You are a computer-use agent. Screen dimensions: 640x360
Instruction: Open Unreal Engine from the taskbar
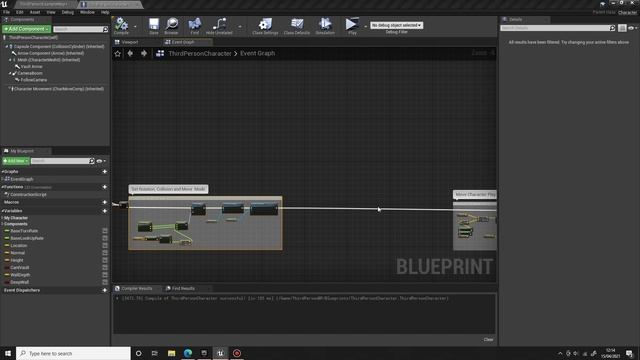click(x=220, y=353)
